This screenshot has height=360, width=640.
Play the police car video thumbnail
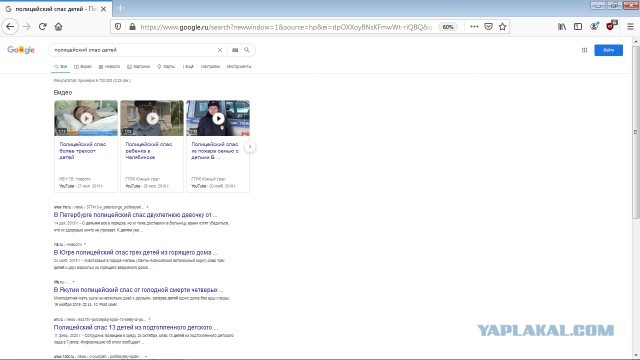(218, 118)
